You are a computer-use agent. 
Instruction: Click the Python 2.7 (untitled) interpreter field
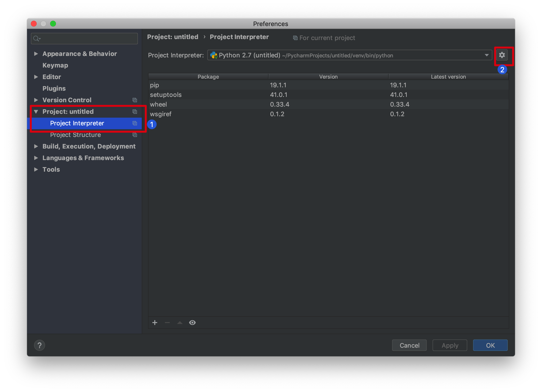pyautogui.click(x=350, y=55)
